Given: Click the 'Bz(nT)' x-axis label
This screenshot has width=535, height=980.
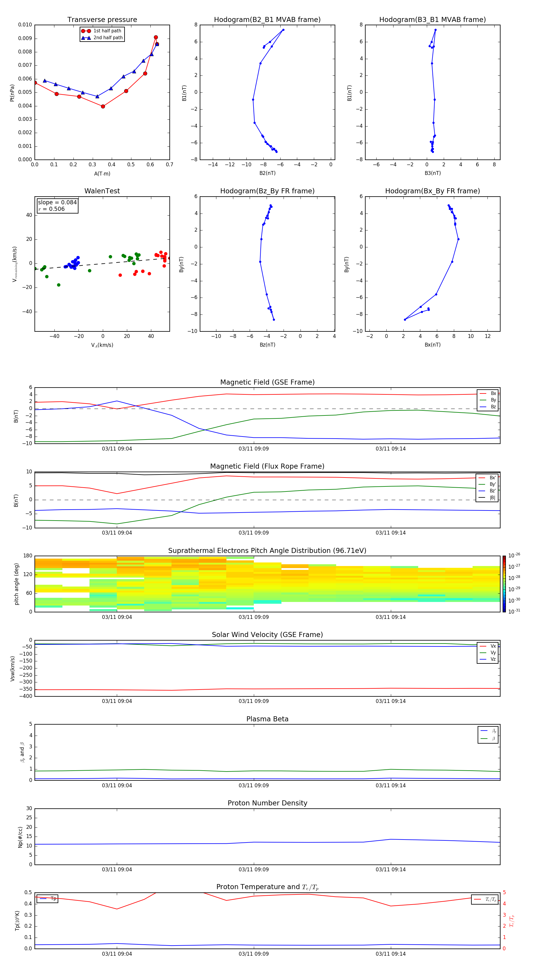Looking at the screenshot, I should 267,345.
